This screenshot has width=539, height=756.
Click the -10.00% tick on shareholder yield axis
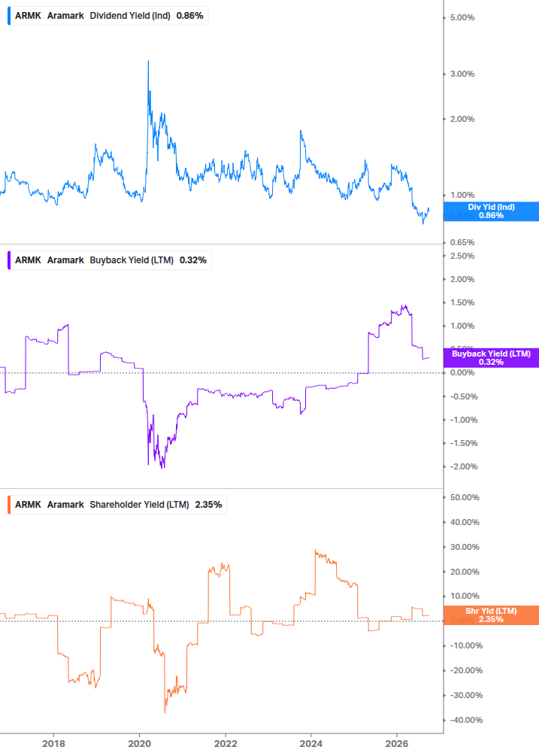point(466,645)
